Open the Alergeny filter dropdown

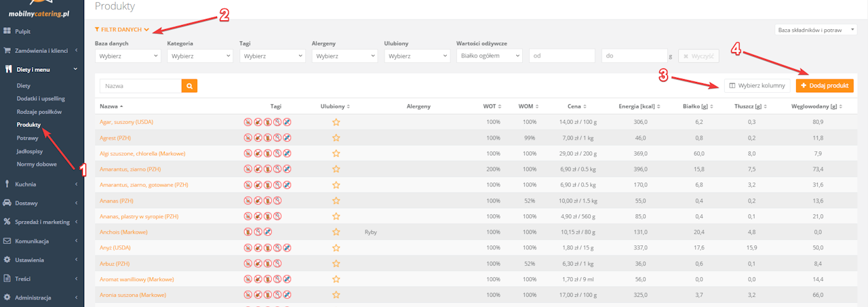point(344,56)
